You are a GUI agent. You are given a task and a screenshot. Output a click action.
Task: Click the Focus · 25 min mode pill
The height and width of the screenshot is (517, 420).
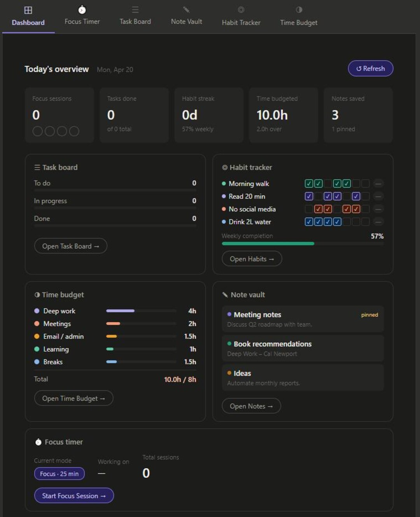tap(59, 474)
